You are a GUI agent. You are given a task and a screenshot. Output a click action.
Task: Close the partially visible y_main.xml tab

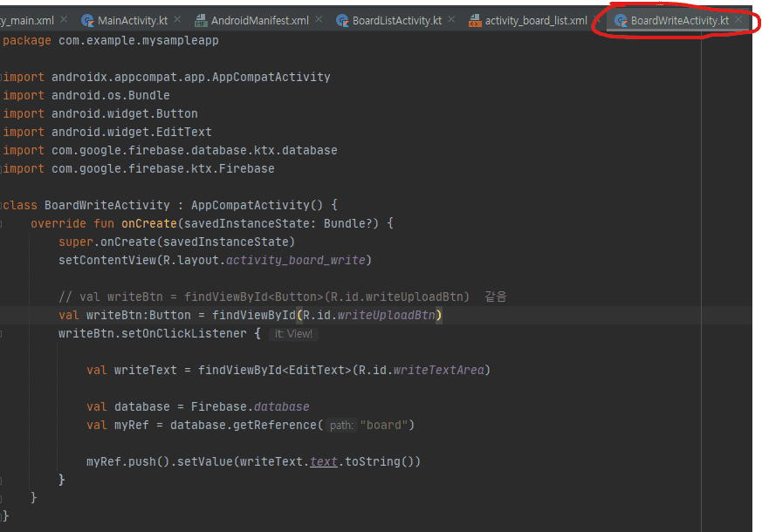coord(64,19)
